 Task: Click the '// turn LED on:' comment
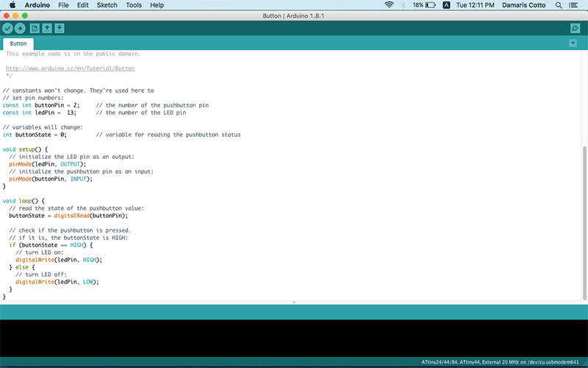[40, 252]
